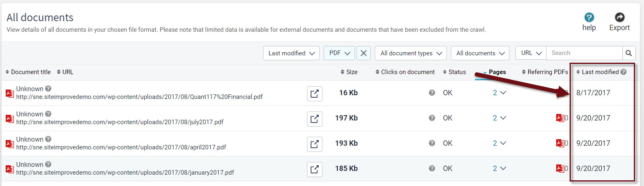This screenshot has width=644, height=186.
Task: Open the PDF format dropdown
Action: click(x=339, y=53)
